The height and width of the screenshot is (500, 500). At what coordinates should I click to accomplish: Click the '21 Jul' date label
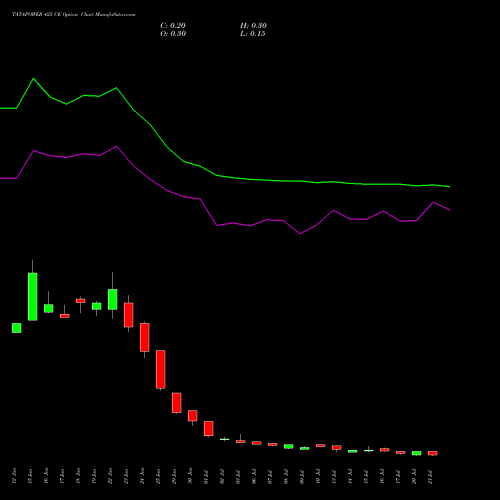430,476
